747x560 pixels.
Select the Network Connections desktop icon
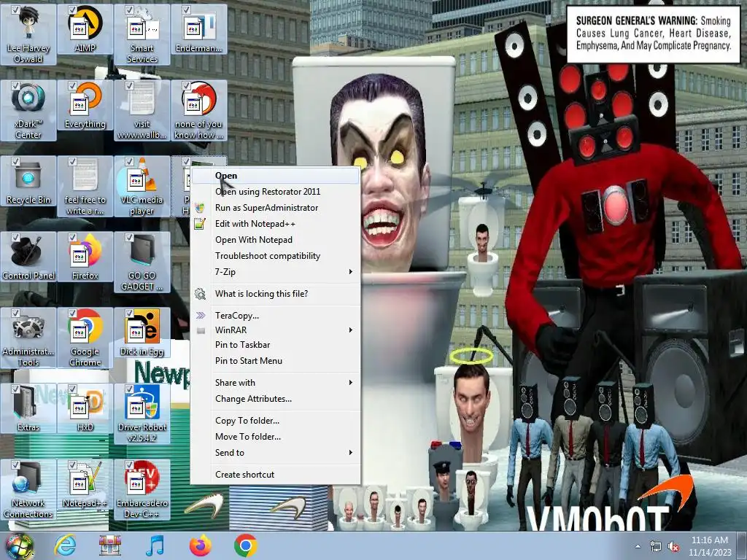coord(28,489)
